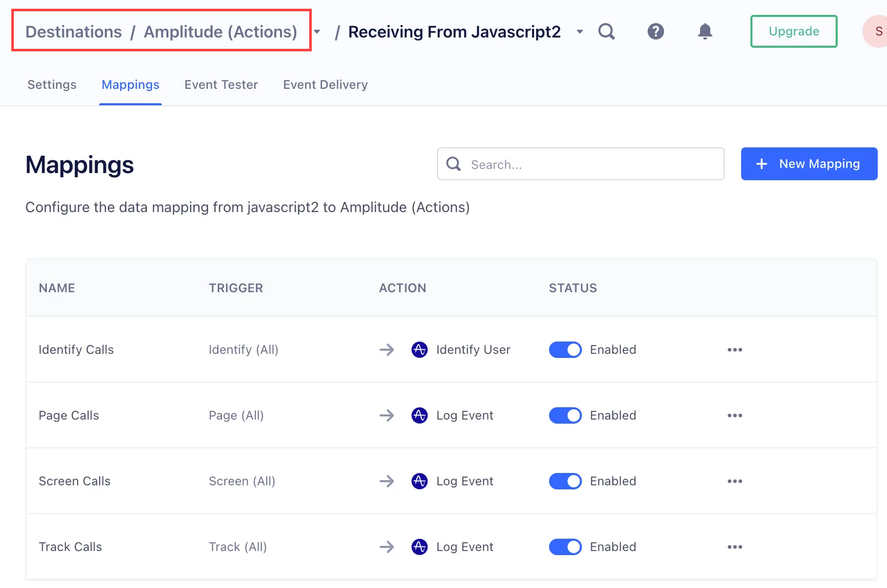Click the STATUS column header
Viewport: 887px width, 588px height.
tap(573, 288)
